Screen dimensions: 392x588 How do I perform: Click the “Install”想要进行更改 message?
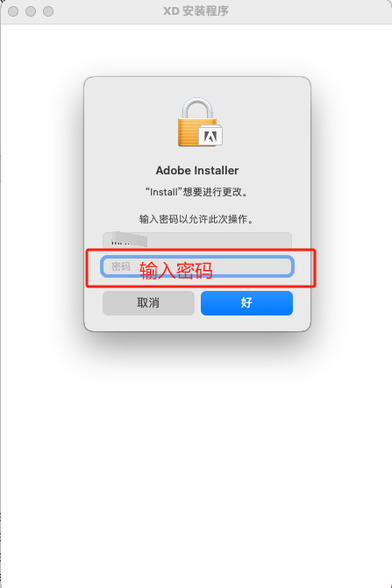197,192
